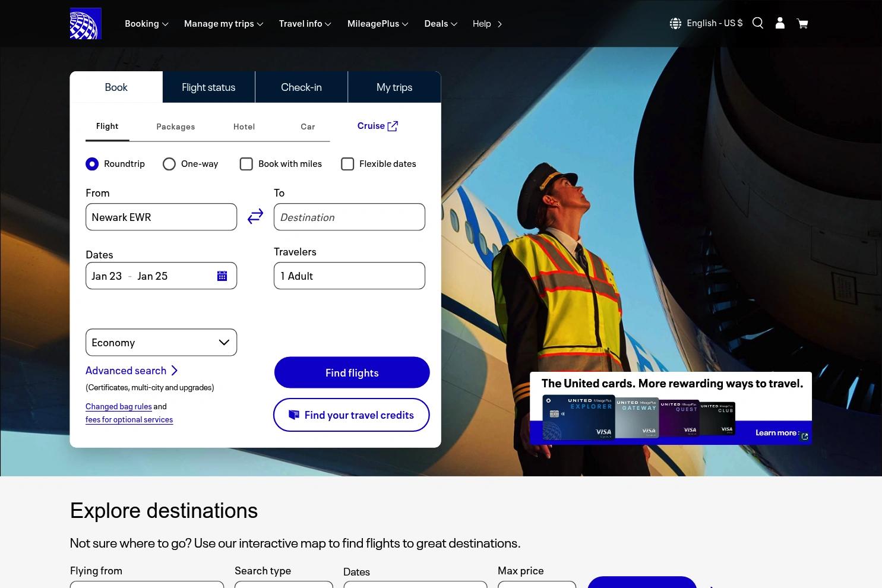Expand the Deals menu
Screen dimensions: 882x588
(441, 24)
